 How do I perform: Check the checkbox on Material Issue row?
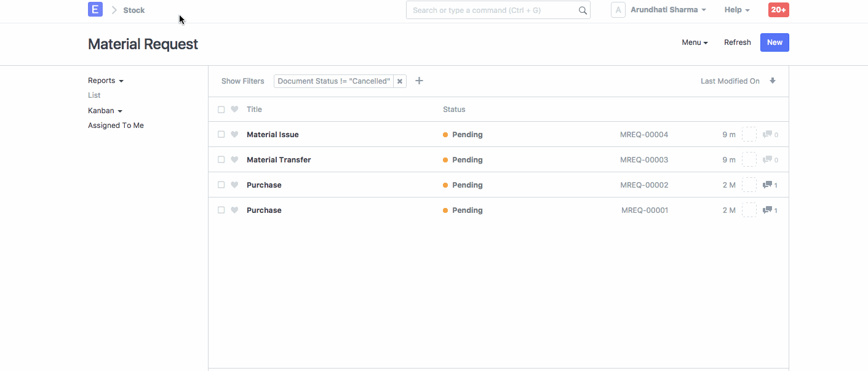coord(221,134)
